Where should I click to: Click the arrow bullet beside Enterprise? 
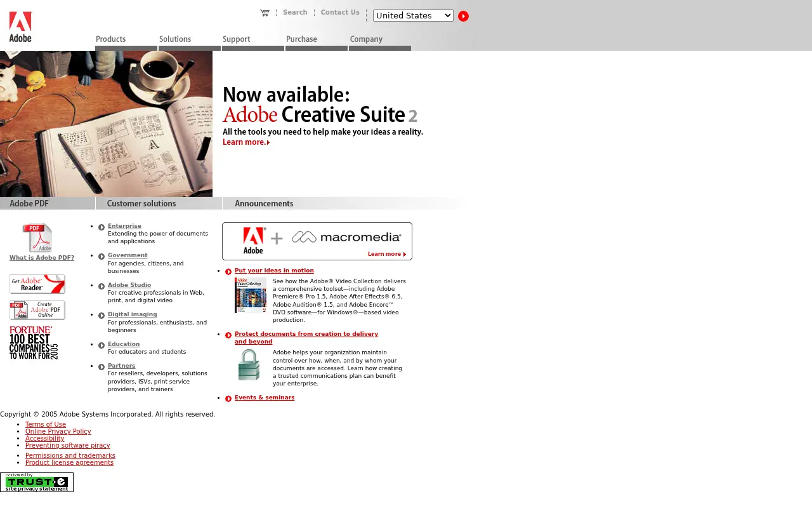coord(101,227)
